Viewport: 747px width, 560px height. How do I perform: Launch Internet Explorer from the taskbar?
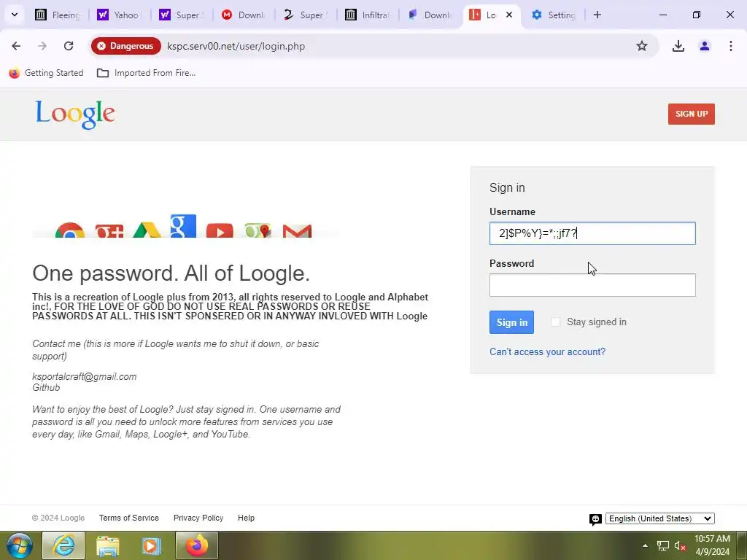click(63, 545)
